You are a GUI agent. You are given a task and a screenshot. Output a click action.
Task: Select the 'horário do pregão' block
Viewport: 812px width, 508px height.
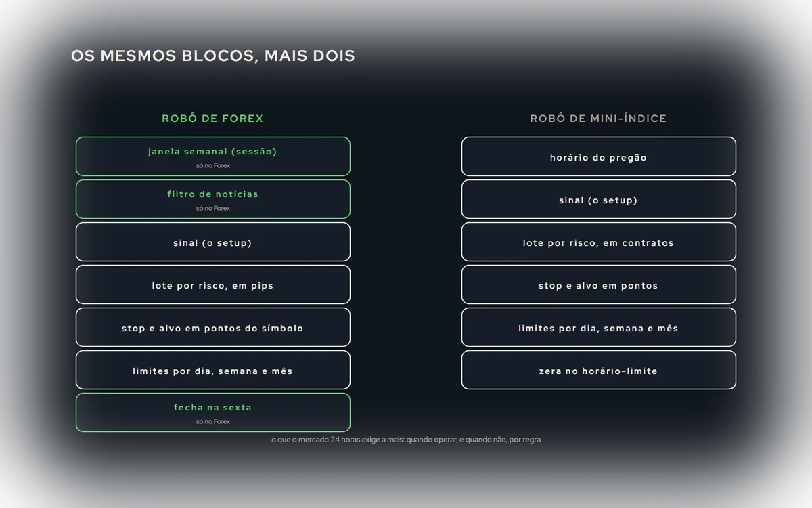coord(599,156)
